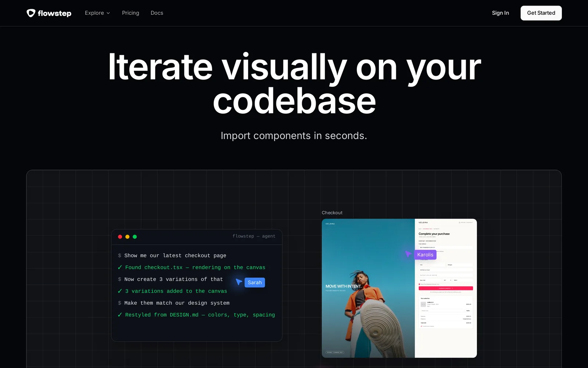Click the "Iterate visually on your codebase" headline

point(294,84)
